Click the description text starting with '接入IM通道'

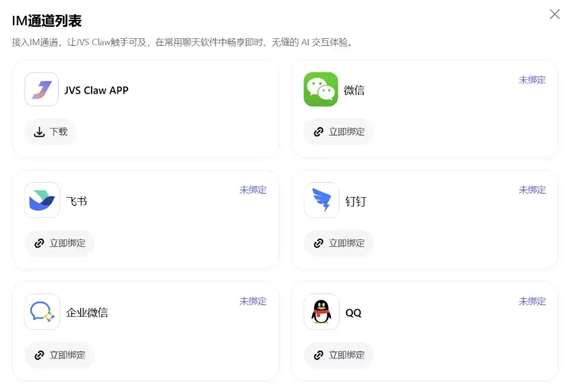pos(183,42)
